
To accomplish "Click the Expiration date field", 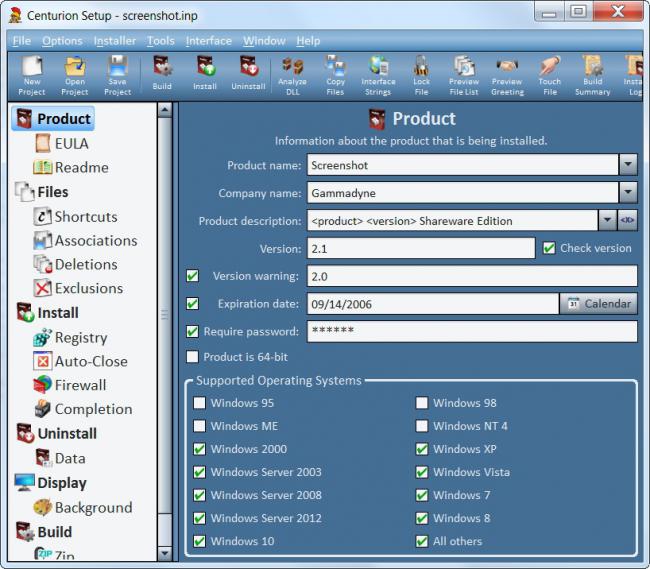I will click(x=433, y=304).
